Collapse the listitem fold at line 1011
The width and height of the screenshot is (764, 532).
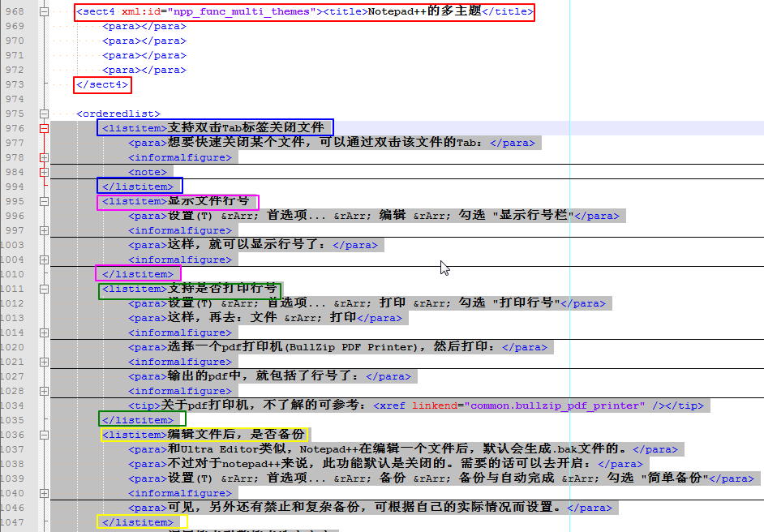pyautogui.click(x=44, y=290)
